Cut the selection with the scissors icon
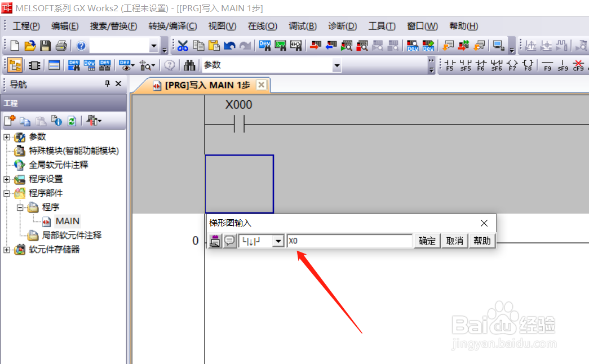The height and width of the screenshot is (364, 589). (x=183, y=46)
